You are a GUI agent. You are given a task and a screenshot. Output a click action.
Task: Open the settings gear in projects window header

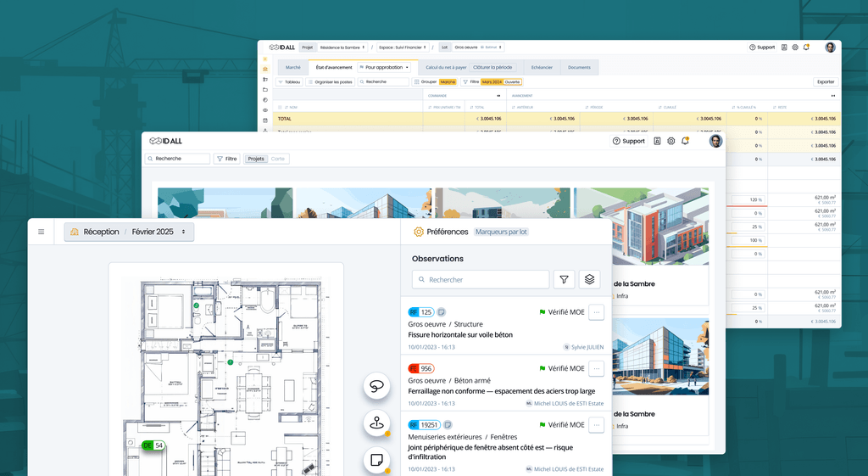click(x=671, y=142)
